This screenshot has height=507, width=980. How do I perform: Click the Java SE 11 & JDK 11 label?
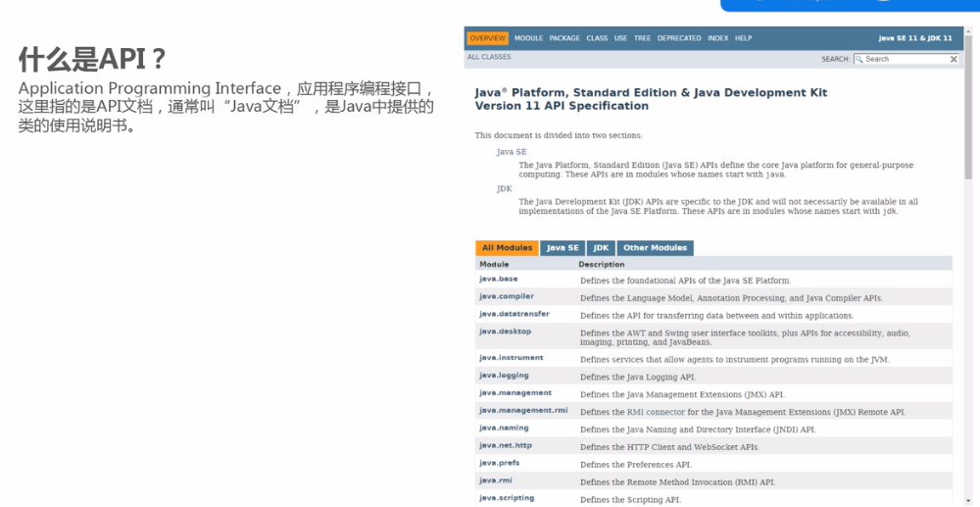coord(915,38)
